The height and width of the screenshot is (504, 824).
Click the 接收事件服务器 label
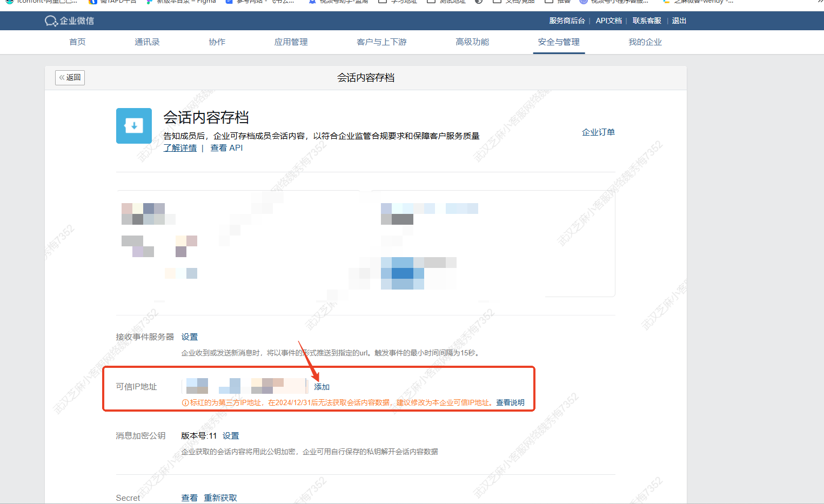coord(145,337)
